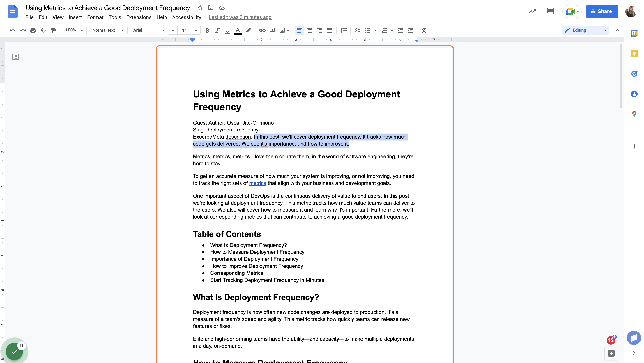Apply justified alignment
Viewport: 644px width, 363px height.
[330, 30]
